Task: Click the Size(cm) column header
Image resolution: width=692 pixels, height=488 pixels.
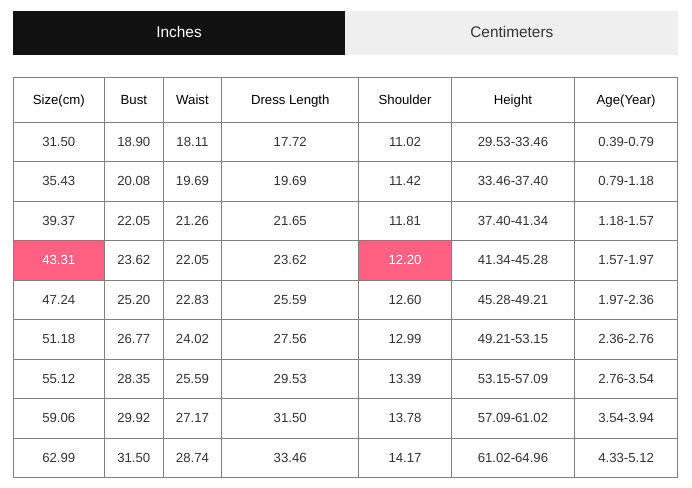Action: pos(59,100)
